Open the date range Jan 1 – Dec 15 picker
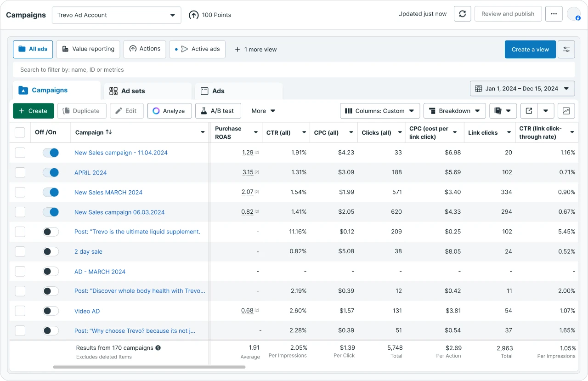The image size is (588, 381). pyautogui.click(x=522, y=89)
